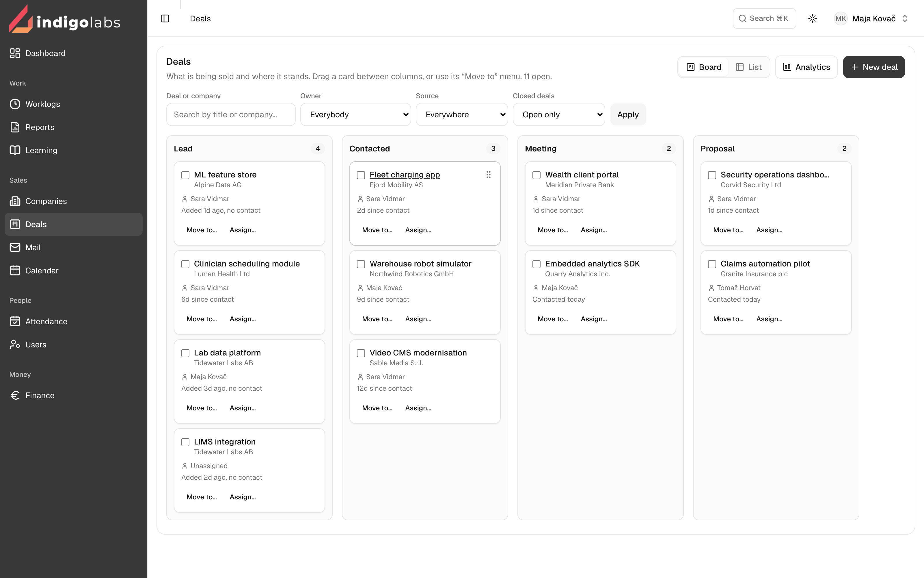Open Mail envelope icon
Viewport: 924px width, 578px height.
click(x=15, y=247)
